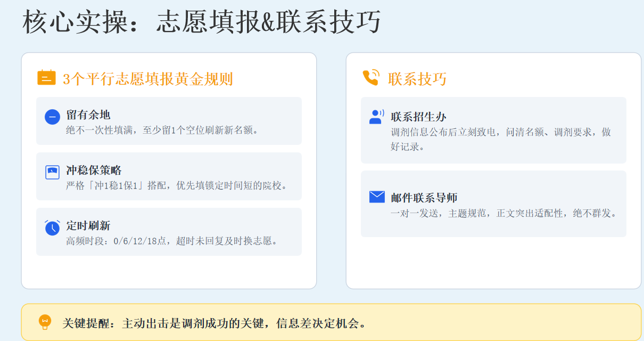Click the 邮件联系导师 item title
644x341 pixels.
pos(424,198)
